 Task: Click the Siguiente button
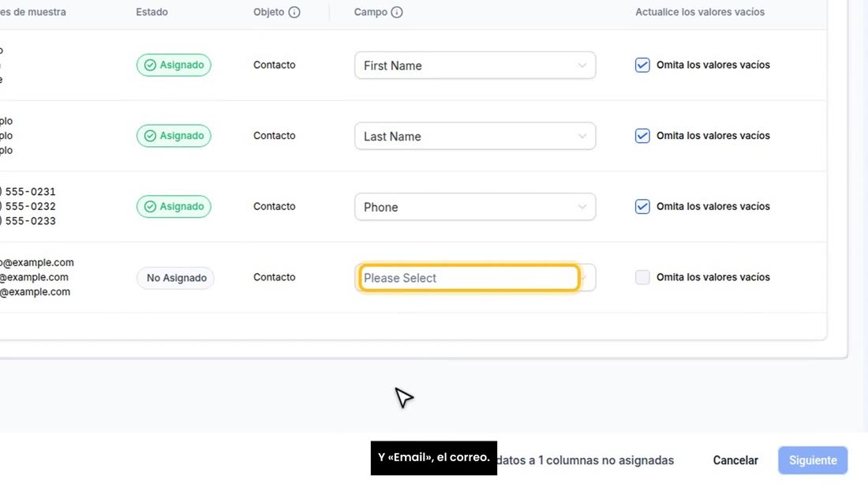pos(813,460)
